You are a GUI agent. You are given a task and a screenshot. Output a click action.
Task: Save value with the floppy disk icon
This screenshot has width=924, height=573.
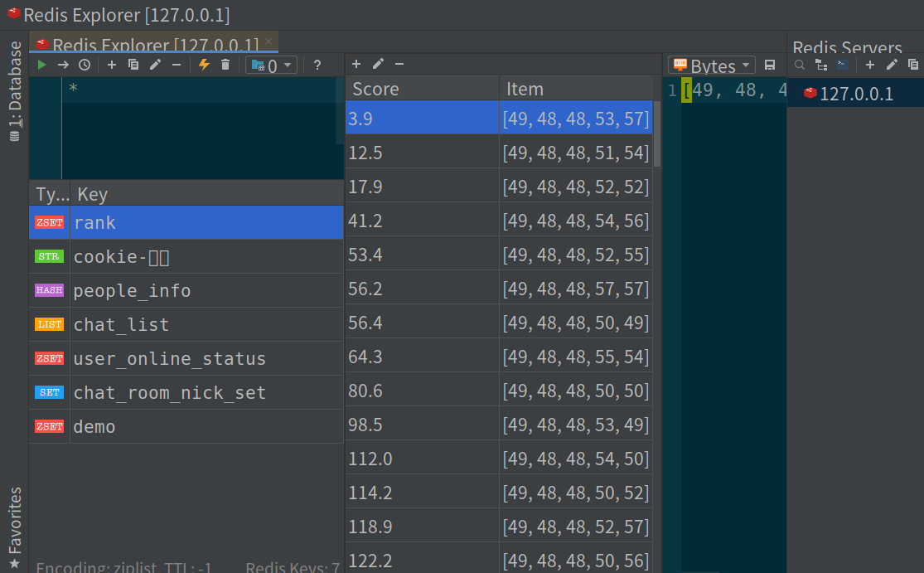(770, 65)
